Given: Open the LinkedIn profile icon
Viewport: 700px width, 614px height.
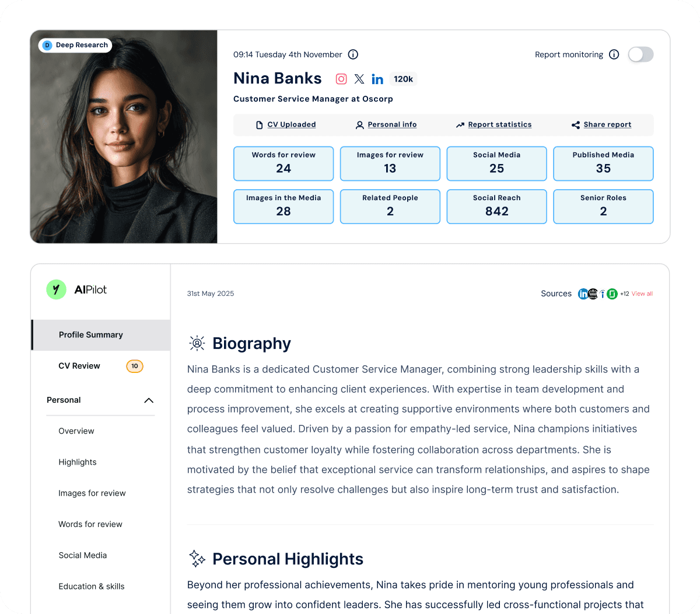Looking at the screenshot, I should [377, 79].
